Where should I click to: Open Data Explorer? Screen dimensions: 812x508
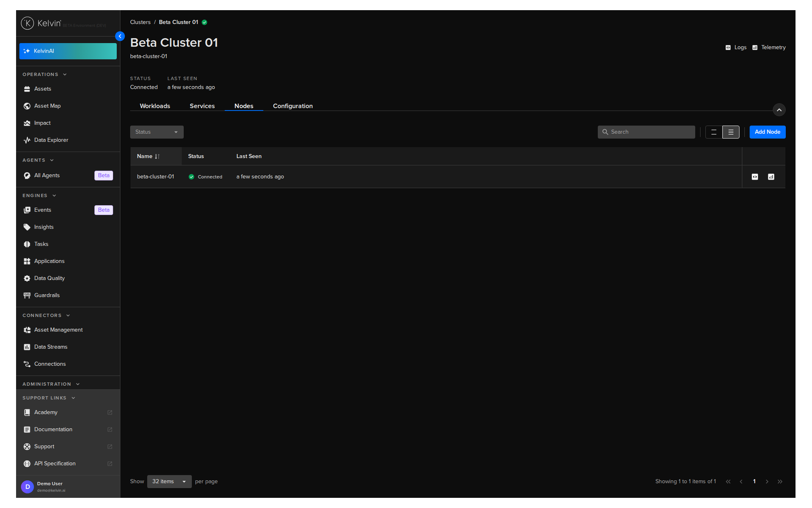pos(68,140)
